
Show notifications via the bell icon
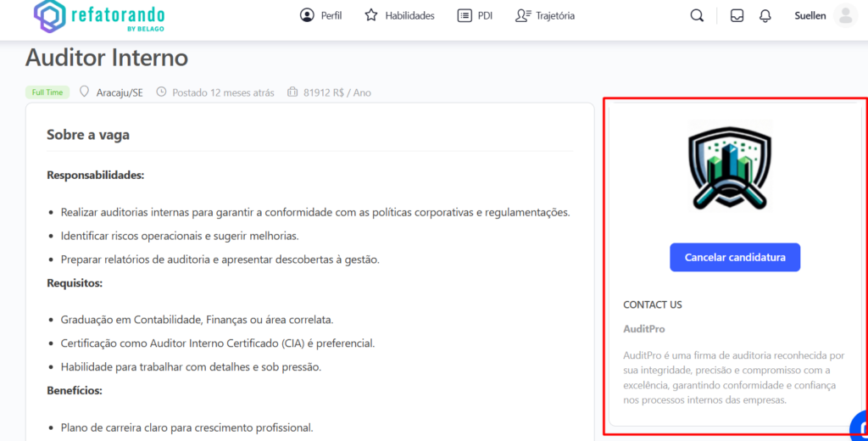pyautogui.click(x=765, y=15)
